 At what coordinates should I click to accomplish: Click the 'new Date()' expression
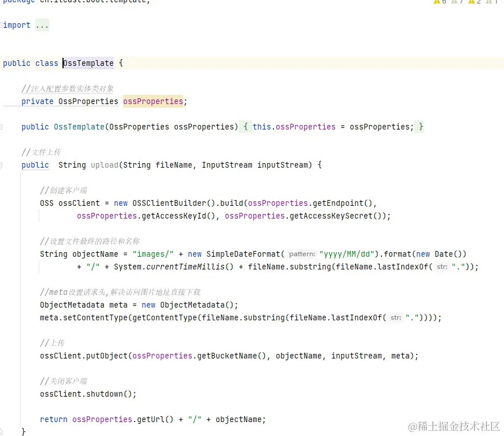[439, 254]
